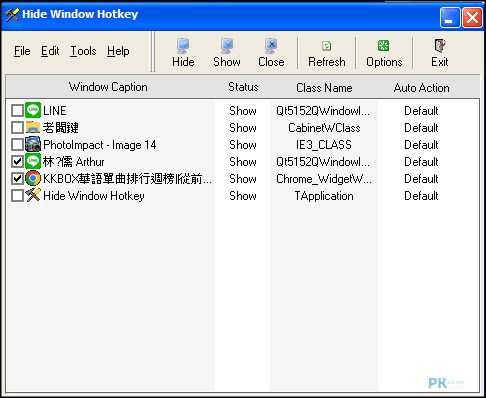This screenshot has width=486, height=398.
Task: Open the Tools menu
Action: click(x=83, y=51)
